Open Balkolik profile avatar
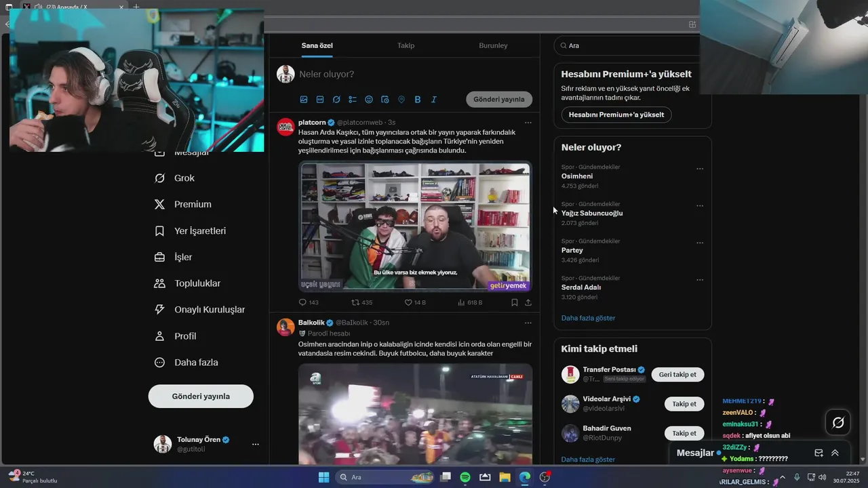The image size is (868, 488). pos(285,327)
